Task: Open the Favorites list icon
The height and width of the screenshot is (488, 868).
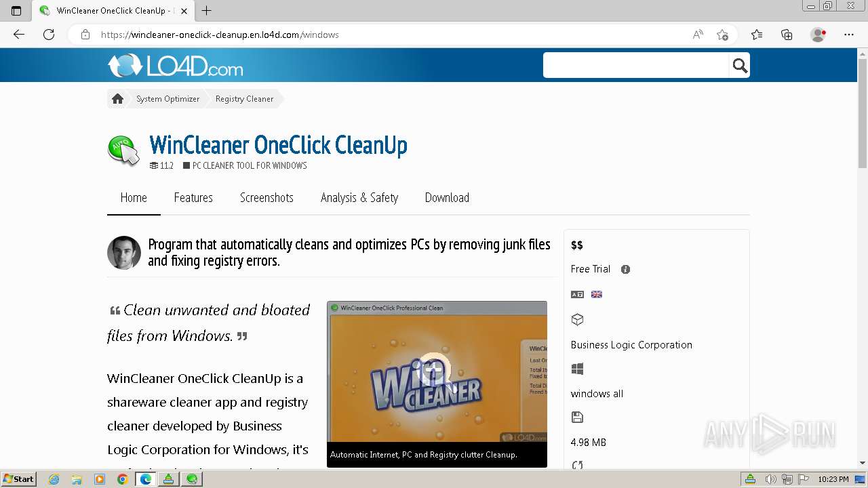Action: click(x=757, y=35)
